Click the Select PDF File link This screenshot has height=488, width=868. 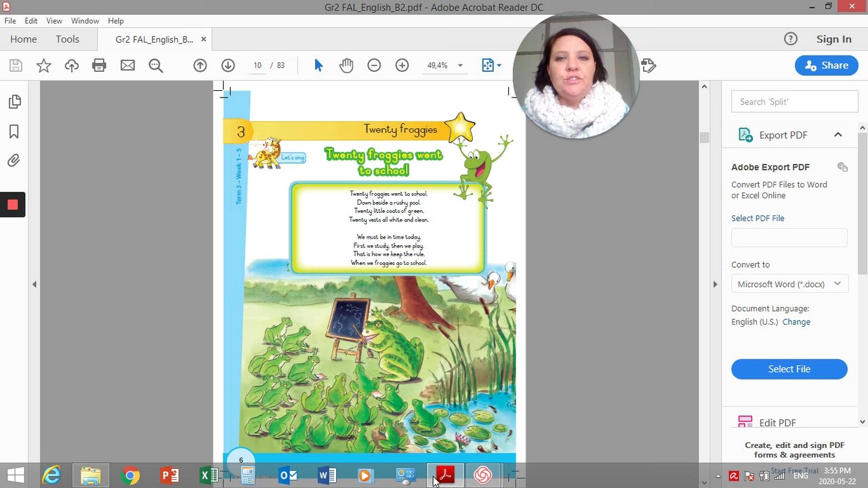(758, 218)
